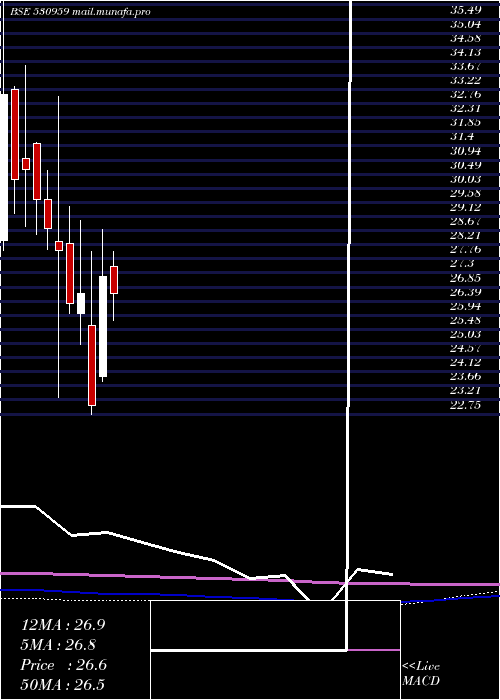Viewport: 500px width, 700px height.
Task: Click the 30.49 price axis label
Action: click(x=465, y=166)
